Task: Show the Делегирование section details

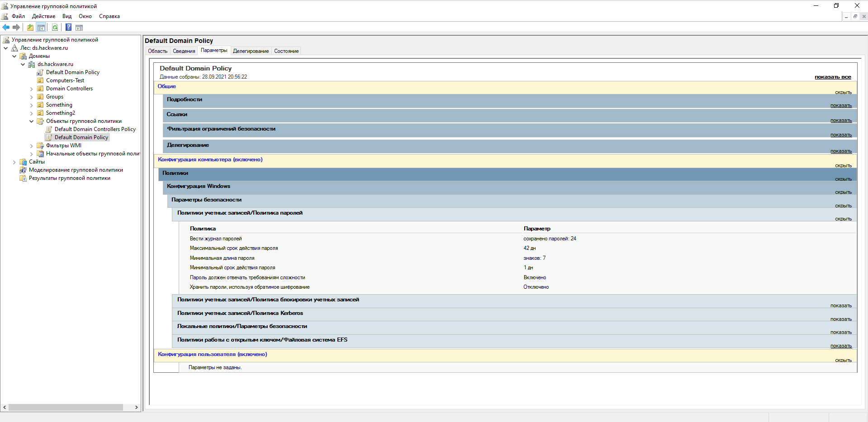Action: 840,151
